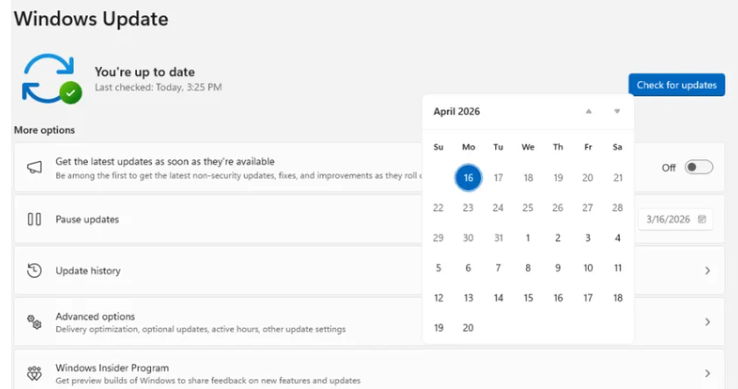Screen dimensions: 738x389
Task: Select April 13 in the calendar
Action: [x=468, y=298]
